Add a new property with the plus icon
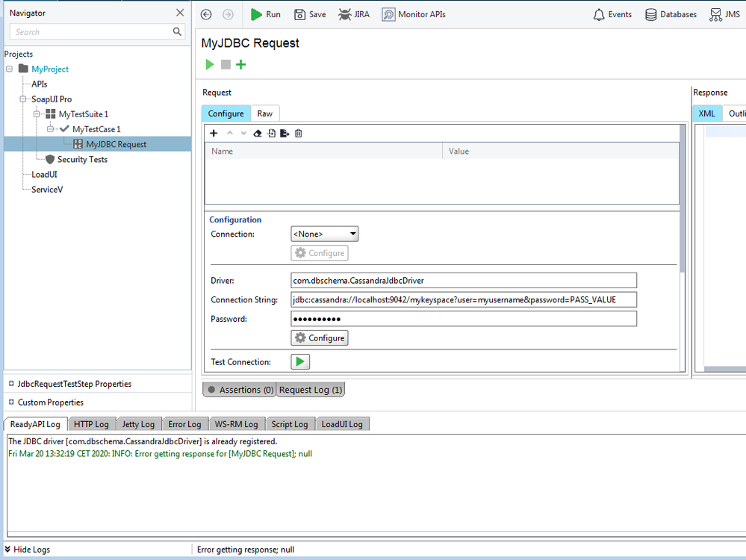Viewport: 746px width, 560px height. click(214, 133)
